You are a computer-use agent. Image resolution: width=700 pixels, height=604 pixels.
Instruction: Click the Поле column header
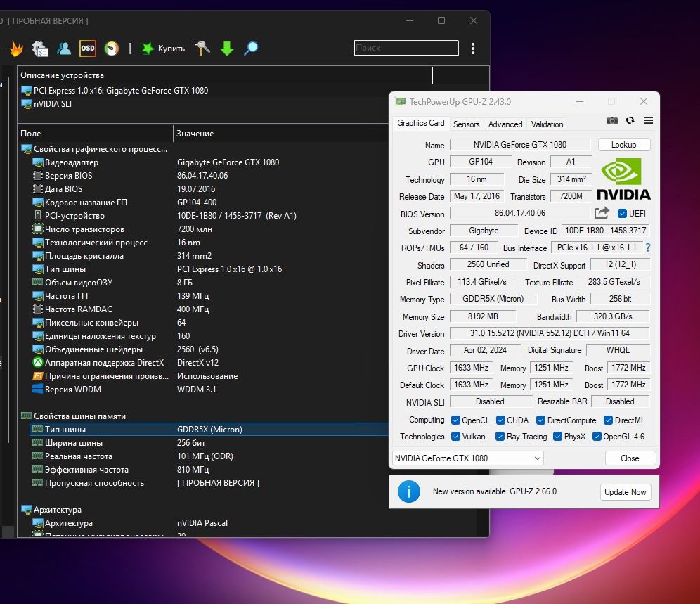(x=95, y=133)
